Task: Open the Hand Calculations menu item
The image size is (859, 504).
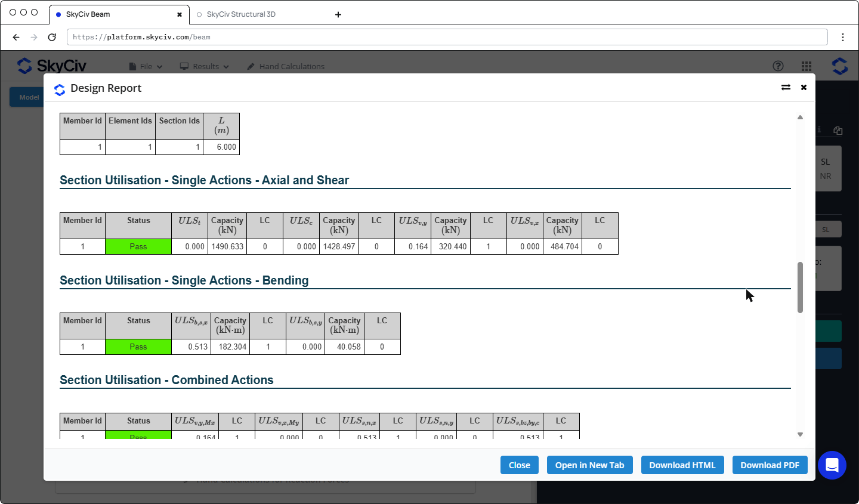Action: [x=286, y=66]
